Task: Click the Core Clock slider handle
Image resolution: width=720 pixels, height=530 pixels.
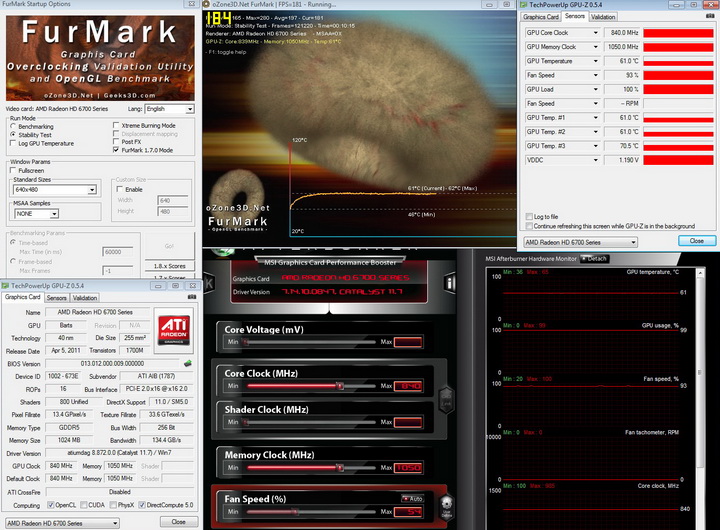Action: [x=340, y=386]
